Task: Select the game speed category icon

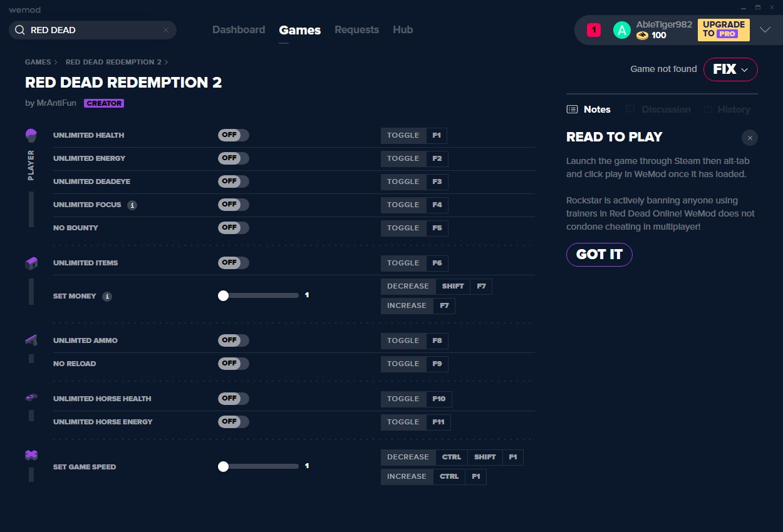Action: (31, 455)
